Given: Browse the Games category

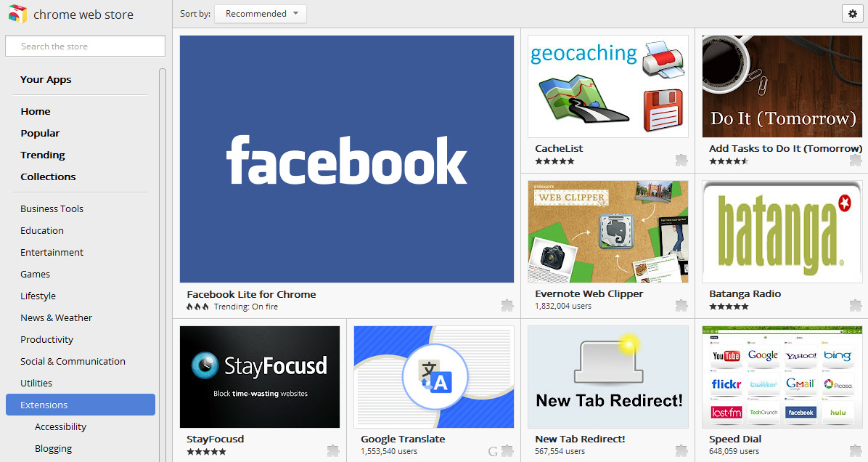Looking at the screenshot, I should [x=35, y=274].
